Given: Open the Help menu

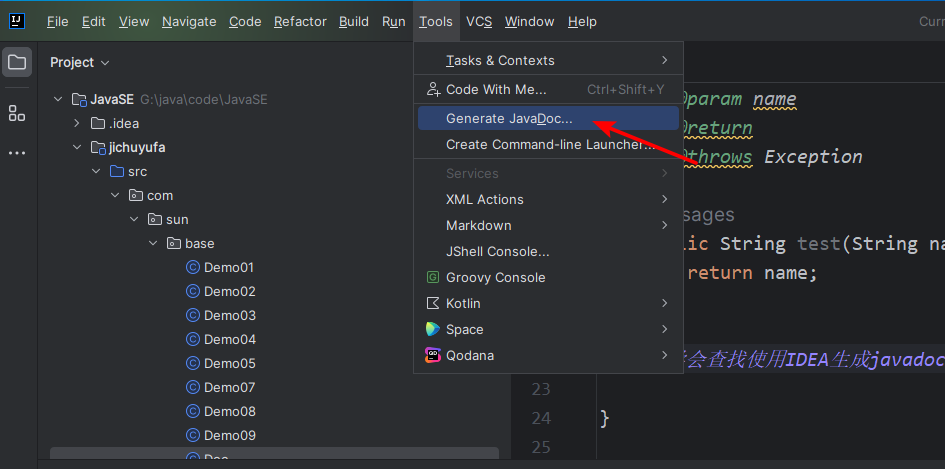Looking at the screenshot, I should (582, 22).
